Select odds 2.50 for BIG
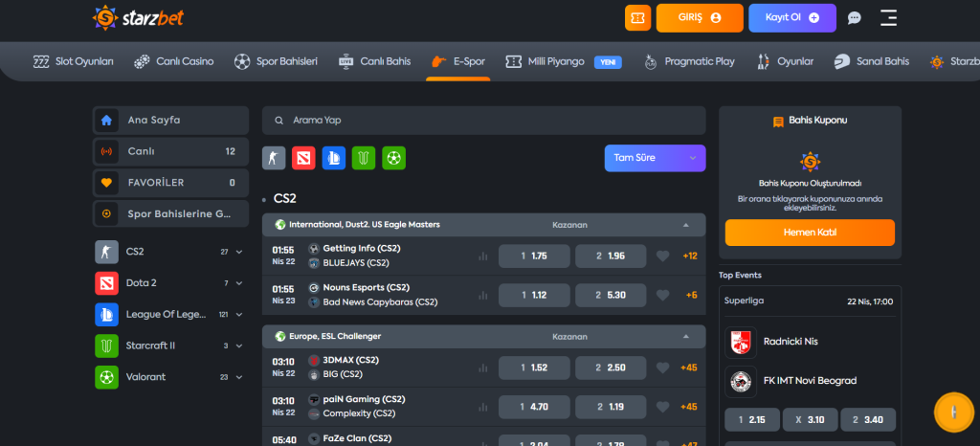Screen dimensions: 980x446 pos(611,368)
